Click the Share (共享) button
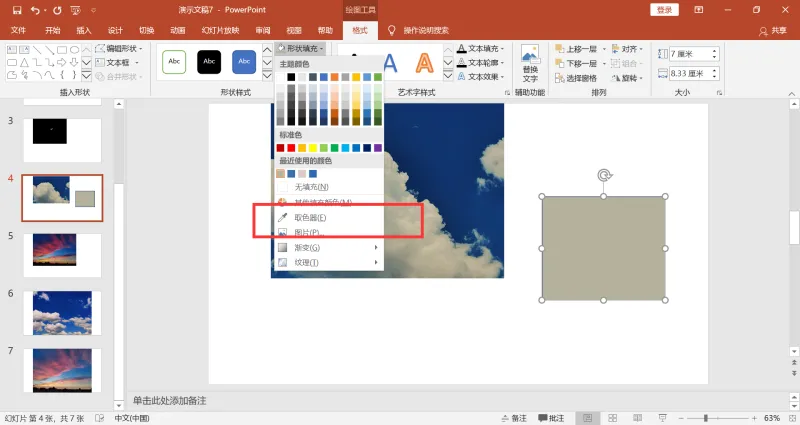Viewport: 800px width, 425px height. [x=773, y=31]
